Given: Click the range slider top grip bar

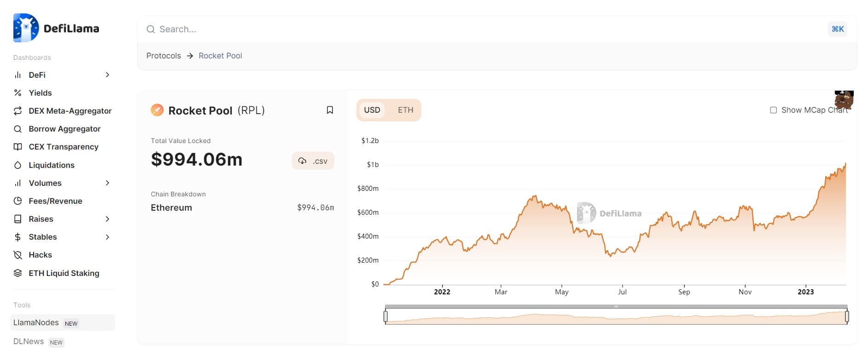Looking at the screenshot, I should tap(616, 306).
